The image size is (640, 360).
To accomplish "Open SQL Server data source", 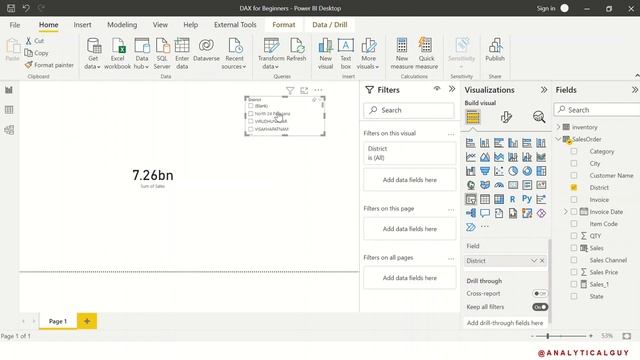I will [x=162, y=53].
